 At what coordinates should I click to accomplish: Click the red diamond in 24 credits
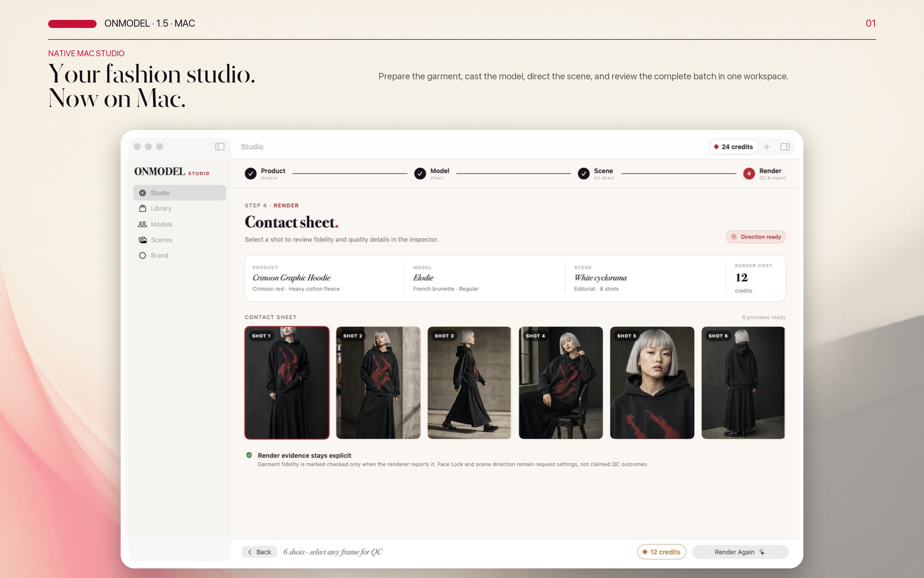tap(716, 147)
